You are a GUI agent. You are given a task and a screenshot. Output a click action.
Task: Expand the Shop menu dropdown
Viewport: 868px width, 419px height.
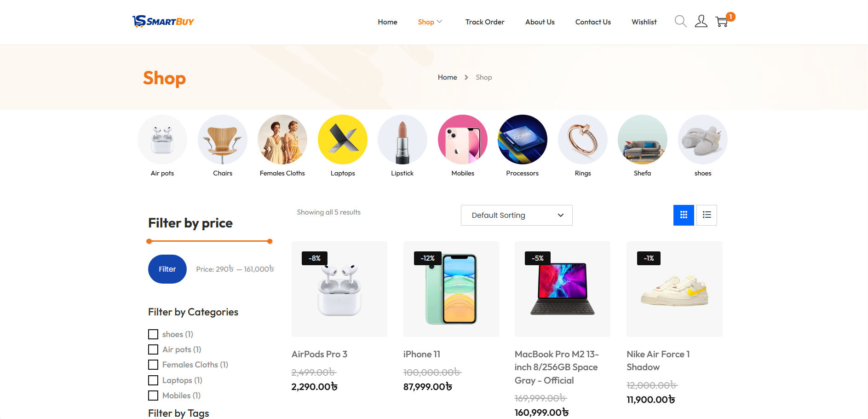[430, 22]
